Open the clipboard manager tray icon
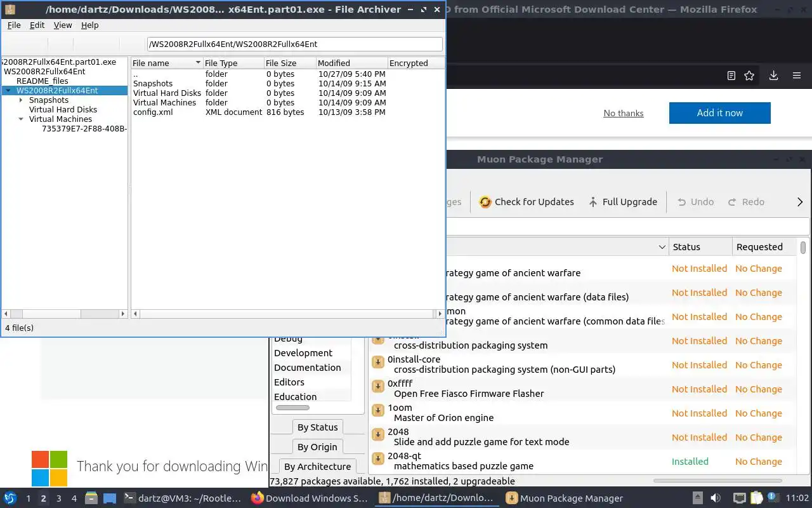Viewport: 812px width, 508px height. pos(756,498)
